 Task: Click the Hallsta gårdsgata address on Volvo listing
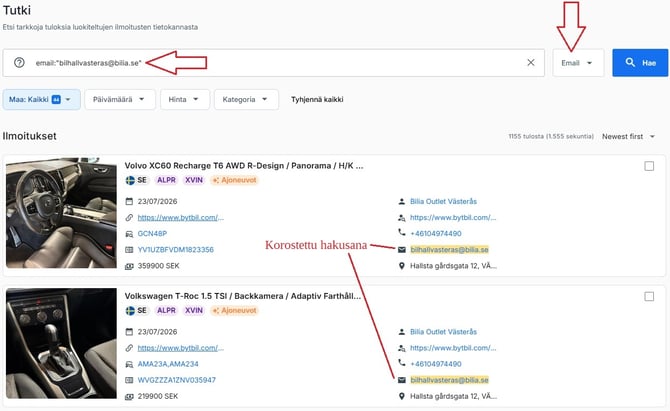point(453,266)
